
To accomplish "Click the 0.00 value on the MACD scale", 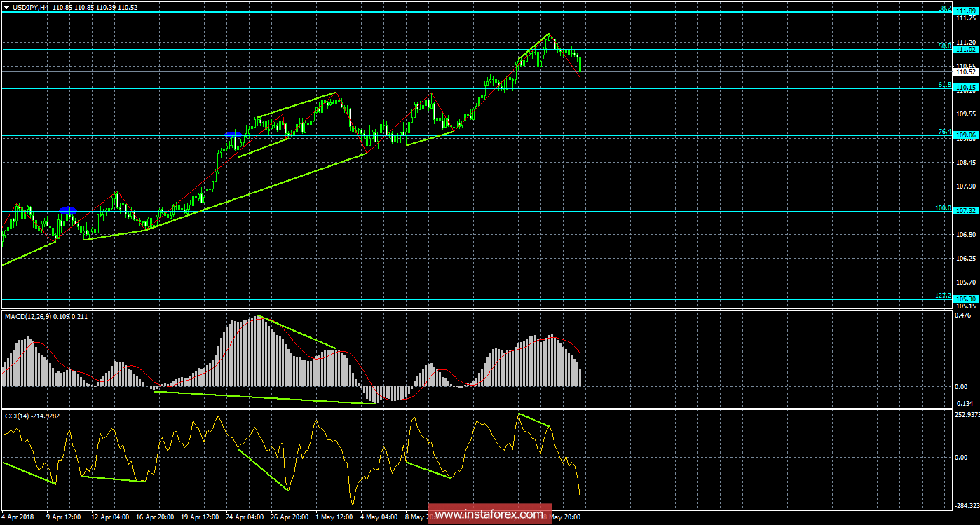I will pos(962,386).
